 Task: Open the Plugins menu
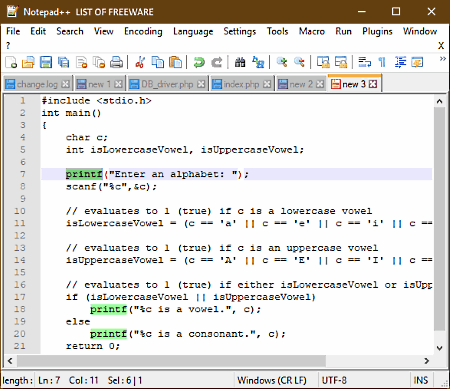tap(377, 31)
